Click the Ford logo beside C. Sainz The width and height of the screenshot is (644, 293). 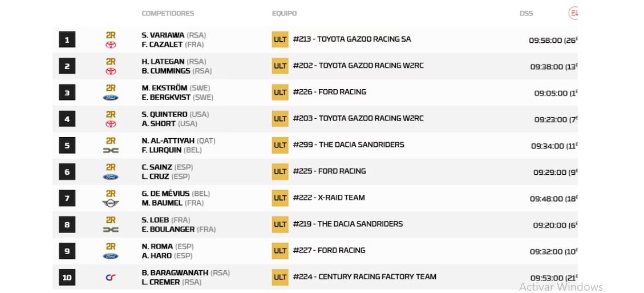(x=111, y=177)
